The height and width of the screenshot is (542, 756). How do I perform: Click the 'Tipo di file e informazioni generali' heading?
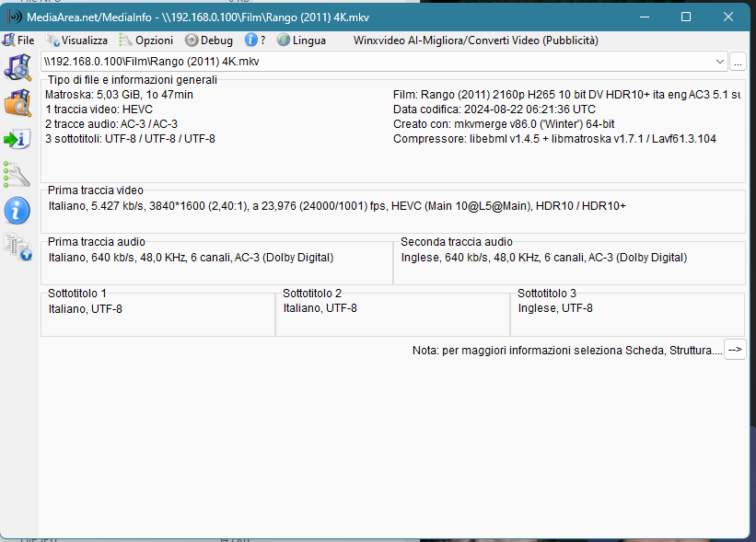click(132, 80)
